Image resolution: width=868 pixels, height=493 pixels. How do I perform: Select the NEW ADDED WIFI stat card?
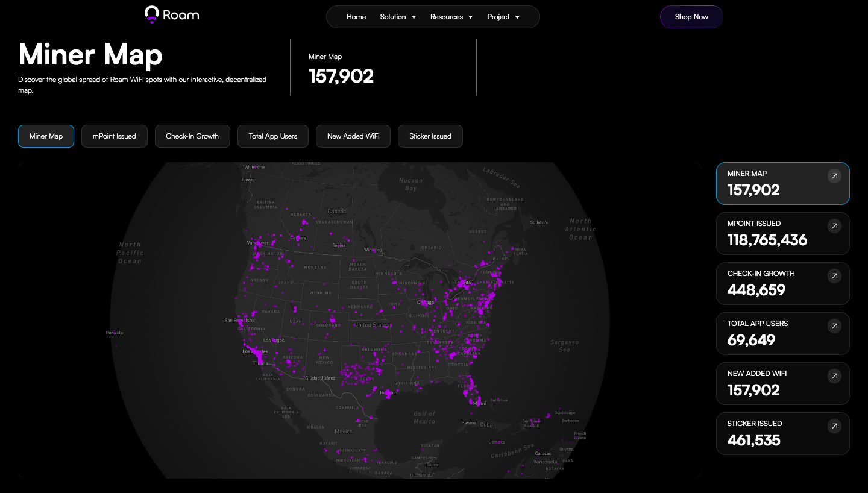click(x=783, y=384)
